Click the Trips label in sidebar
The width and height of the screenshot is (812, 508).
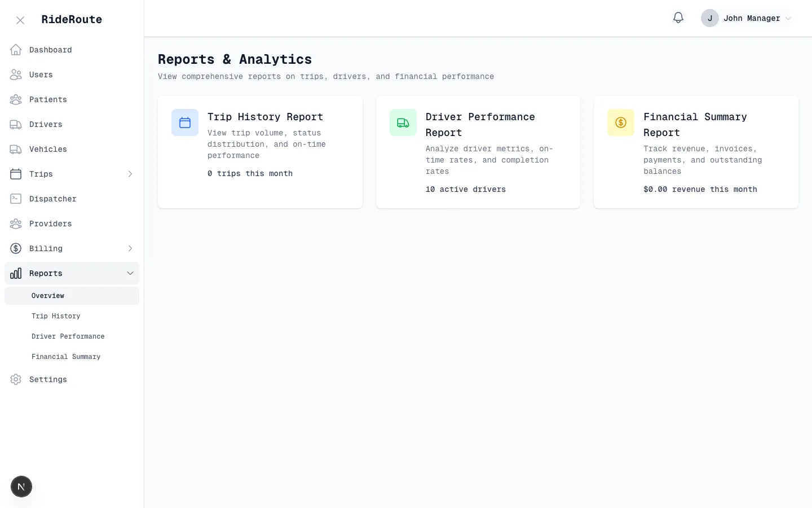[41, 174]
